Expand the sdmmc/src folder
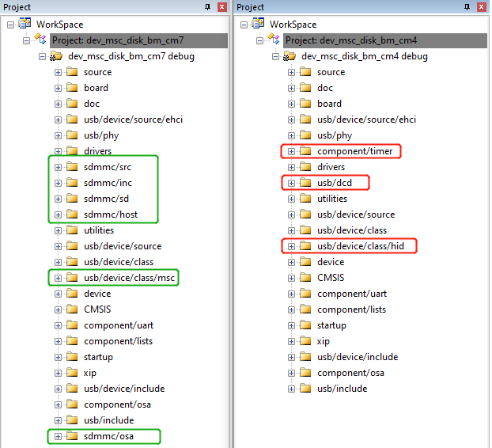The image size is (492, 448). 58,167
